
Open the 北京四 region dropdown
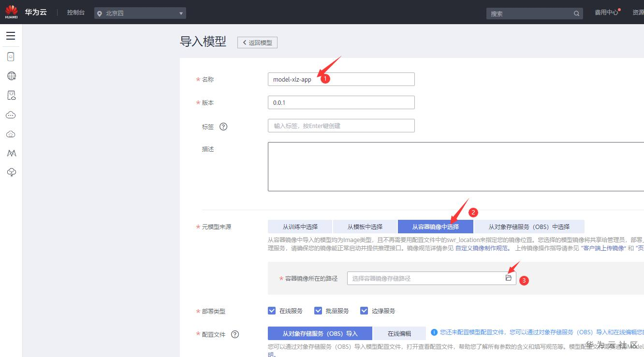140,14
